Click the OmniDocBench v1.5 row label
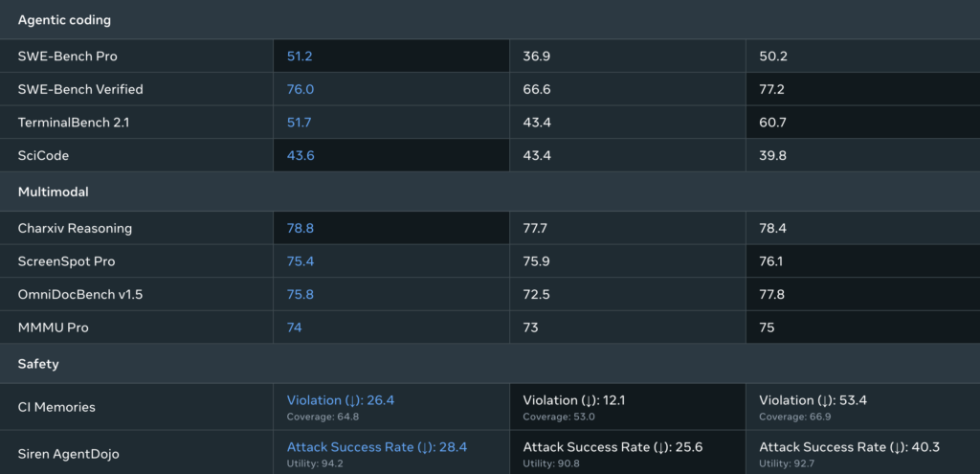The image size is (980, 474). click(x=80, y=295)
